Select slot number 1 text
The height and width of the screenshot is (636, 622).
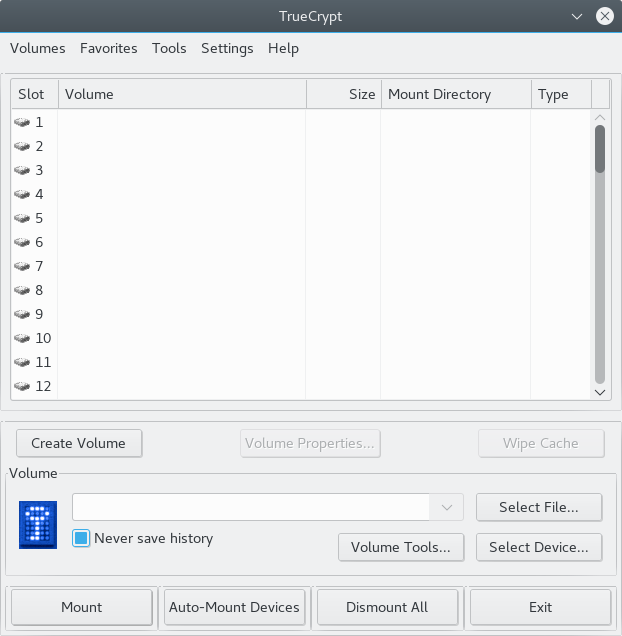coord(39,122)
